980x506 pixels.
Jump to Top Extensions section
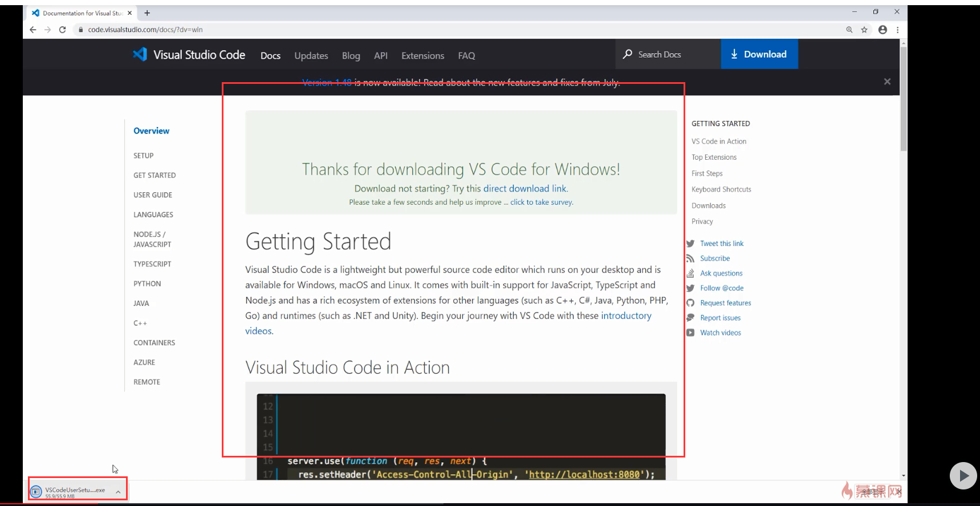[714, 157]
